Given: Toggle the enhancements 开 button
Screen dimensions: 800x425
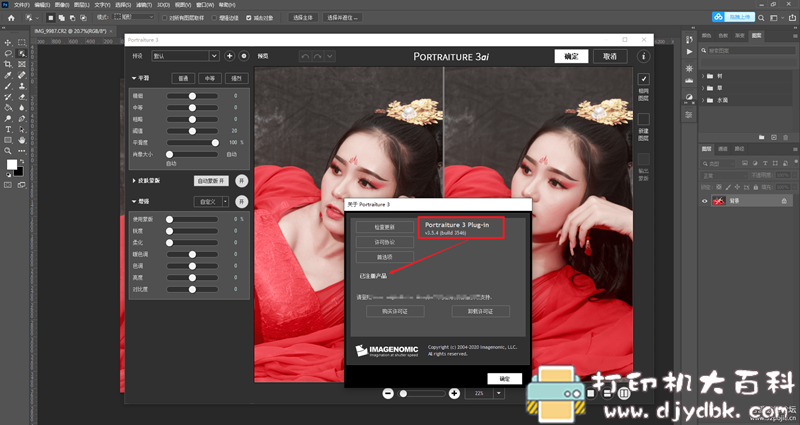Looking at the screenshot, I should coord(242,202).
